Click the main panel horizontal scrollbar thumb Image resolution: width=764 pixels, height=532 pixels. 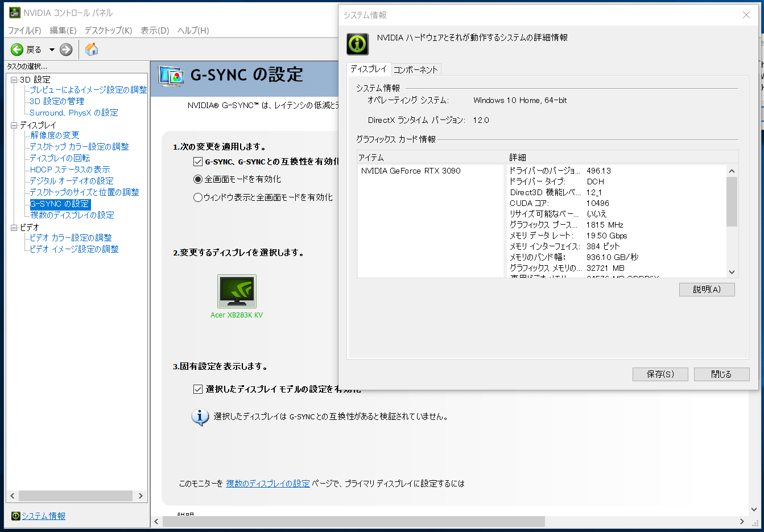[354, 521]
